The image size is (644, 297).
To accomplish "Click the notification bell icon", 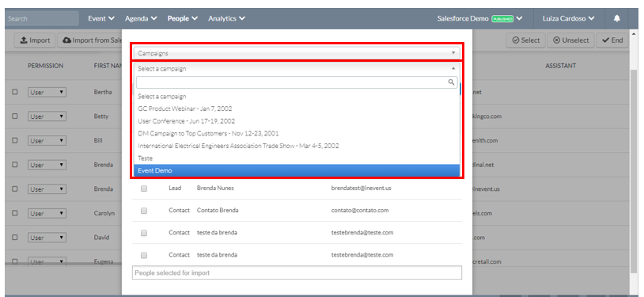I will [x=616, y=18].
